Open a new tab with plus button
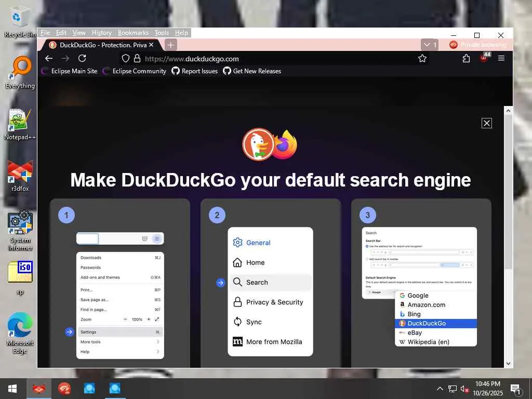The image size is (532, 399). coord(170,45)
